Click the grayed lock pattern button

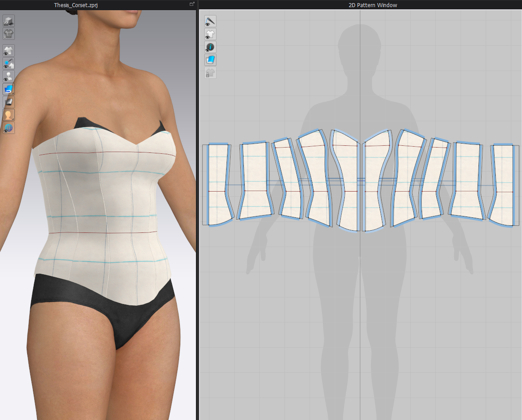pos(210,72)
